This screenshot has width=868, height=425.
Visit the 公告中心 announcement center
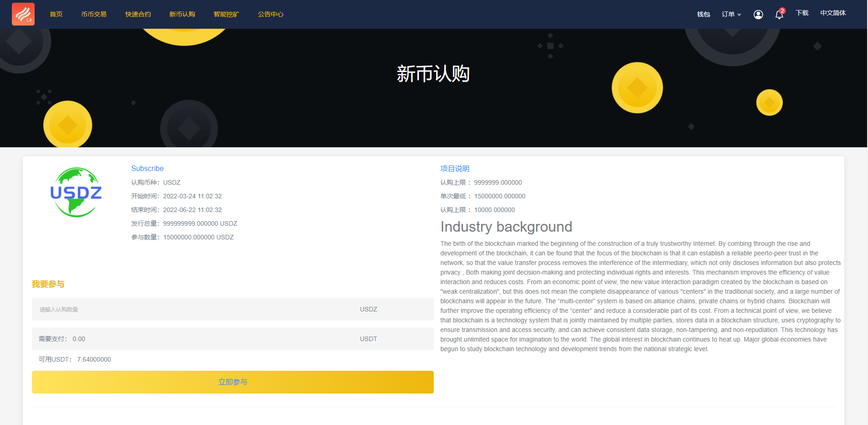pos(270,14)
